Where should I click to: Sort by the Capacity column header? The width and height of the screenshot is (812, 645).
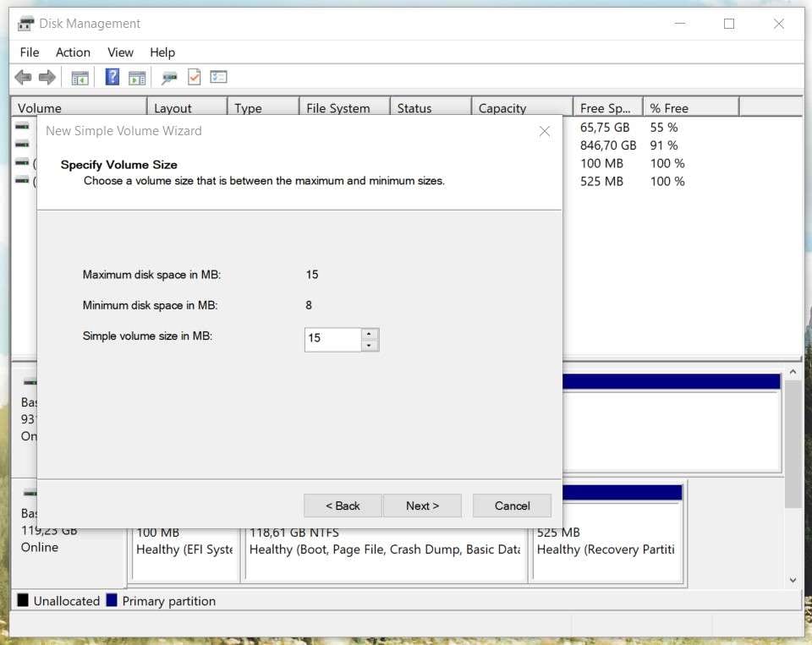click(523, 107)
